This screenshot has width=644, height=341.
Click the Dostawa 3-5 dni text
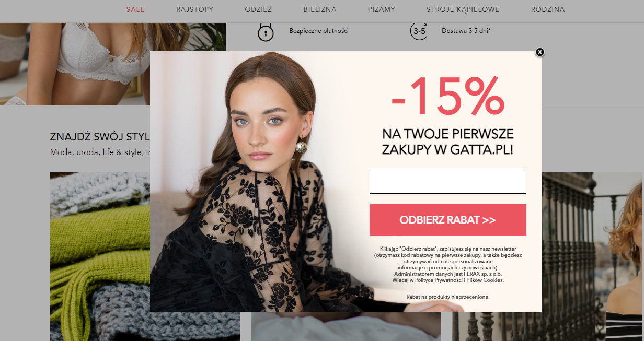[x=466, y=31]
